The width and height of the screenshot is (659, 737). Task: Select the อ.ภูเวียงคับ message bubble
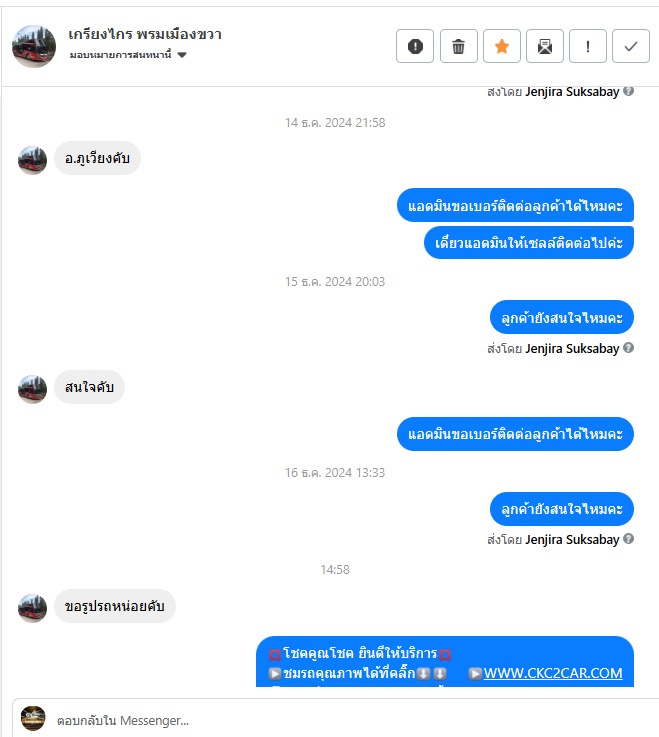[97, 158]
